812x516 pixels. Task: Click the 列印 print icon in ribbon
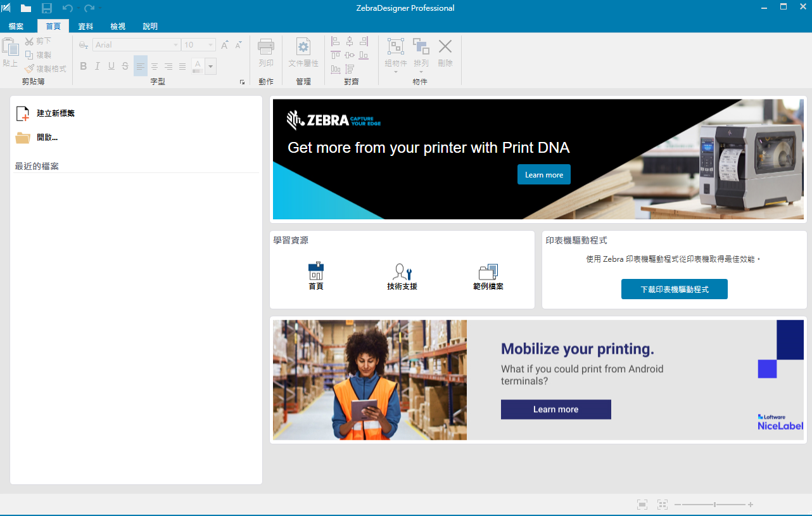point(266,47)
